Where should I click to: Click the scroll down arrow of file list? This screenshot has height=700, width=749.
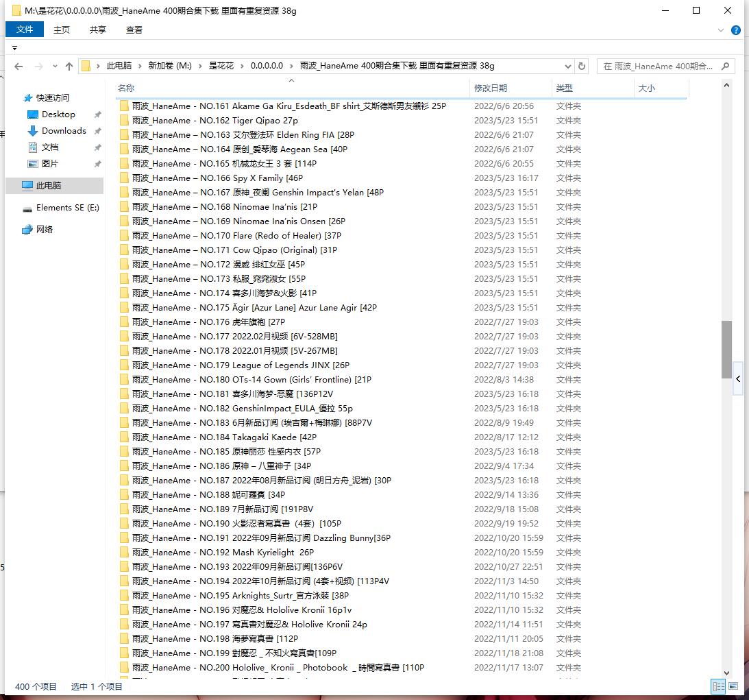[x=726, y=673]
